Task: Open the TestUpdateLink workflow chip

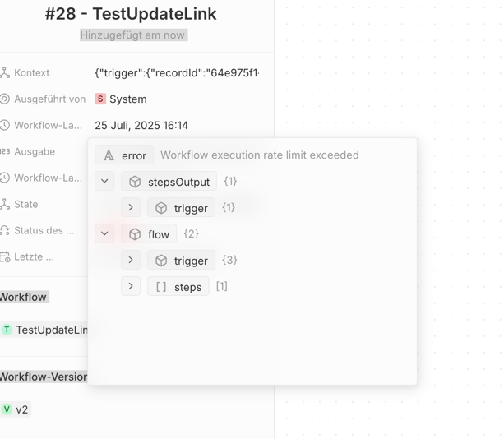Action: [x=44, y=330]
